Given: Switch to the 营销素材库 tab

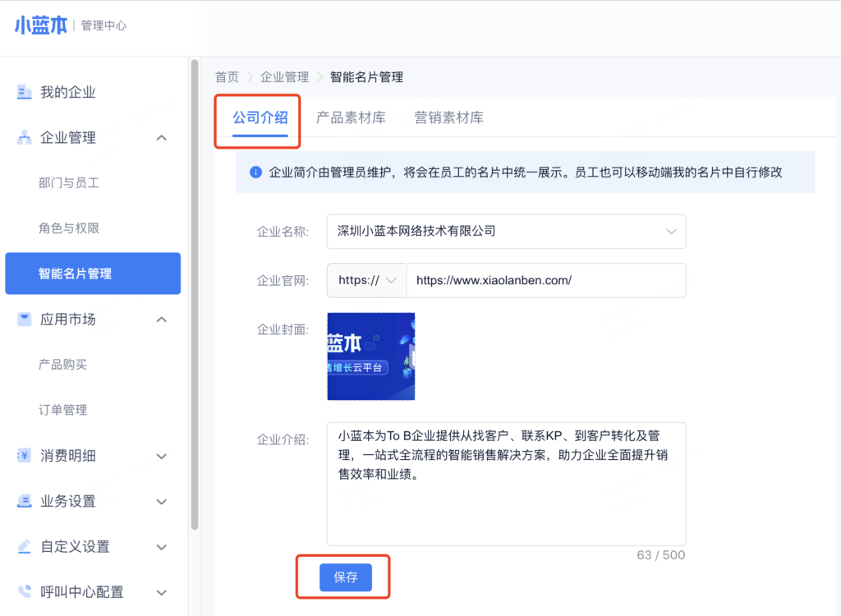Looking at the screenshot, I should (x=448, y=117).
